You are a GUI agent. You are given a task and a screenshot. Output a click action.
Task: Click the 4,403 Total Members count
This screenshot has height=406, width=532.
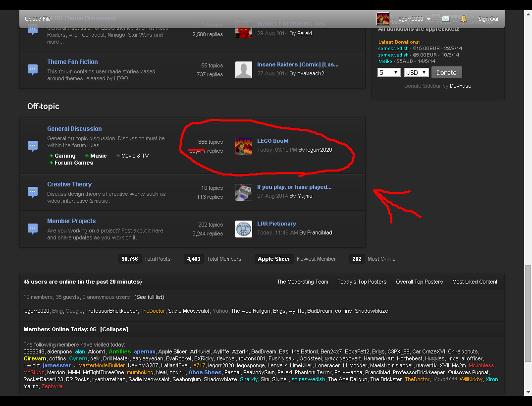(194, 259)
